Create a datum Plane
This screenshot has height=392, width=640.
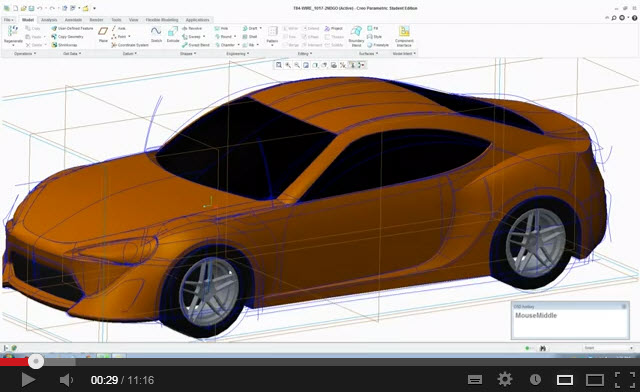coord(103,34)
